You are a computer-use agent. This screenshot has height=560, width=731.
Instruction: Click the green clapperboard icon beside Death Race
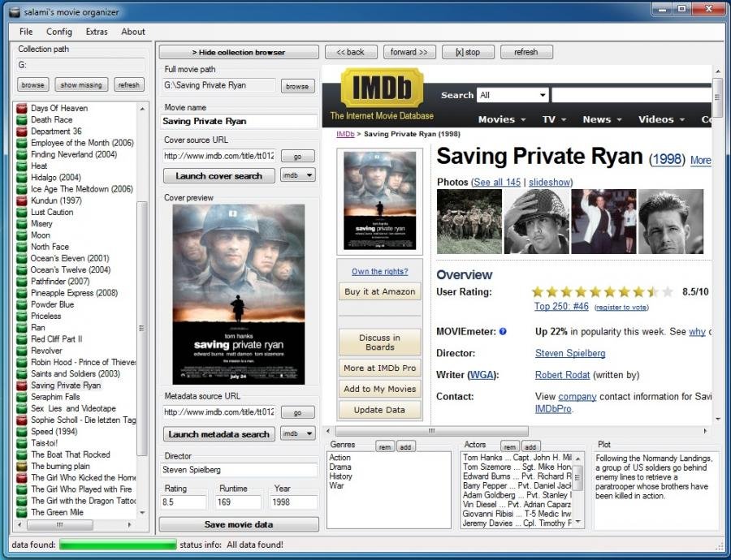tap(21, 120)
